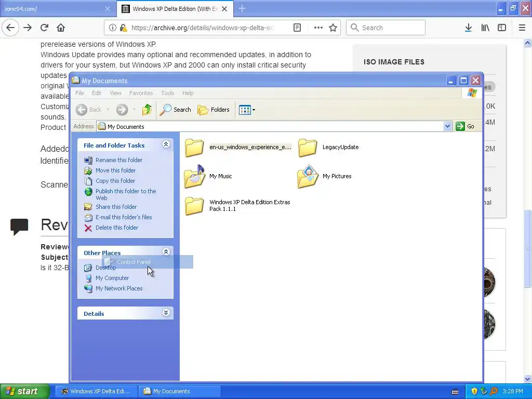Click the Firefox page vertical scrollbar thumb
This screenshot has width=532, height=399.
tap(528, 249)
